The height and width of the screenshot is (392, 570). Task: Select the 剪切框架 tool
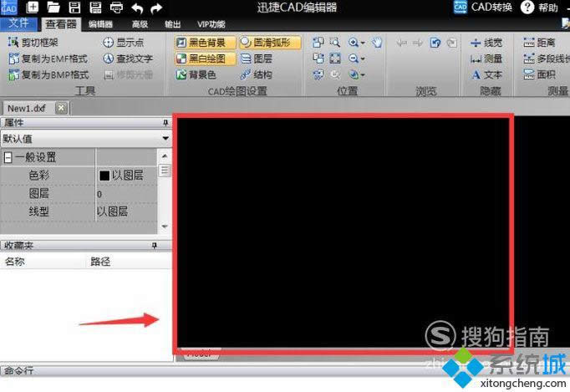(33, 43)
